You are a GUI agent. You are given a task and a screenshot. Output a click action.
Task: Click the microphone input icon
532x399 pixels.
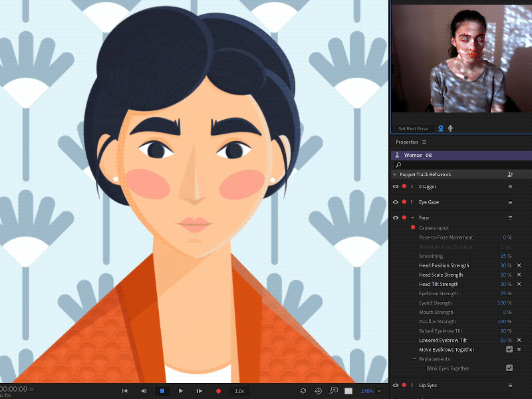pyautogui.click(x=450, y=128)
